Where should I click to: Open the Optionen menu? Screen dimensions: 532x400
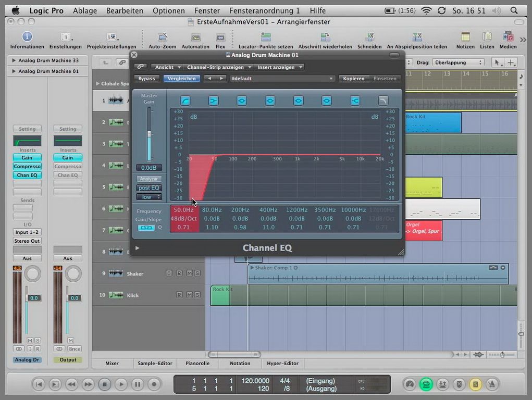(x=169, y=10)
